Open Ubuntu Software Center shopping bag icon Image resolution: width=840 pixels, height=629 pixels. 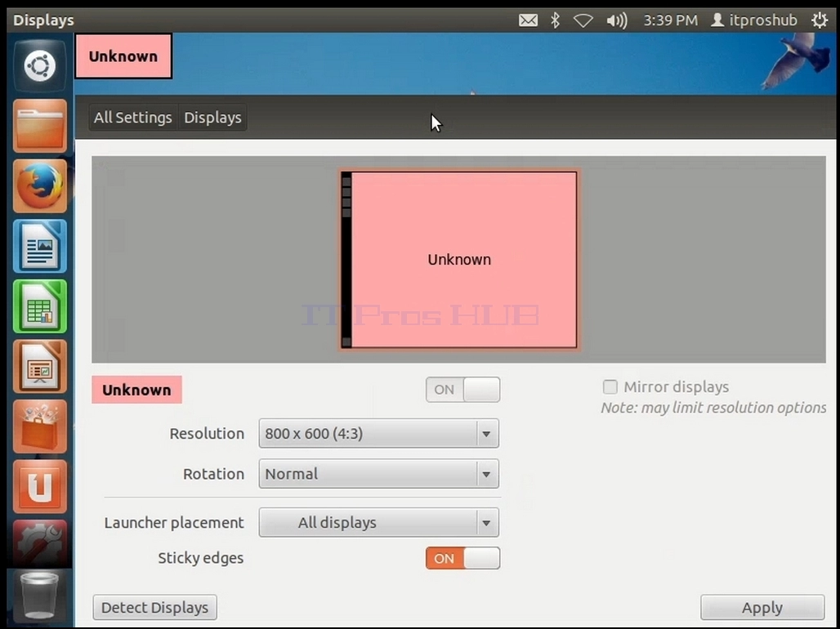40,426
